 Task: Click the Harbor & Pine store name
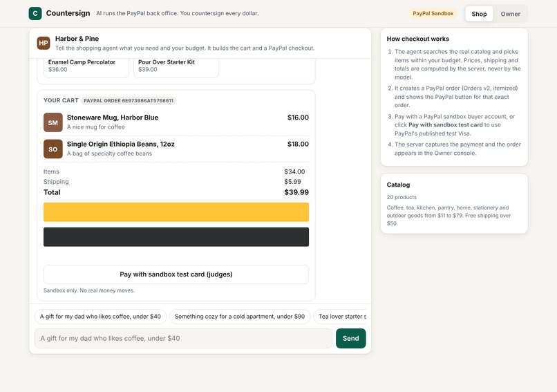(x=77, y=39)
